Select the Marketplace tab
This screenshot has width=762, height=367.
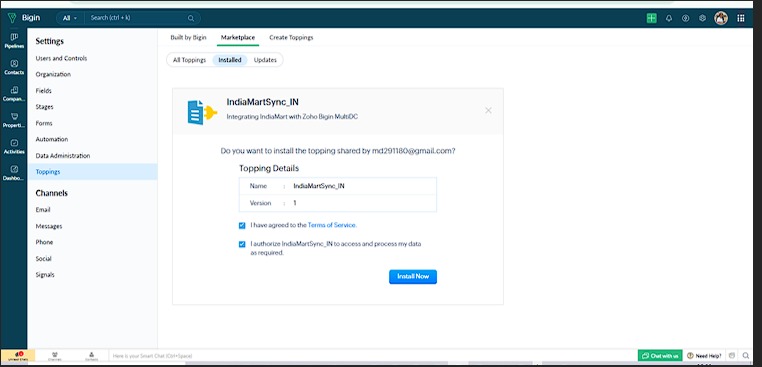238,37
